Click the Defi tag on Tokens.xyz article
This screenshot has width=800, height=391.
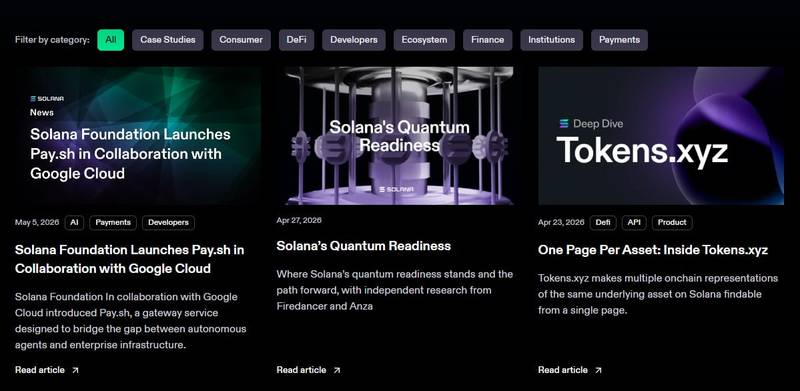[603, 223]
